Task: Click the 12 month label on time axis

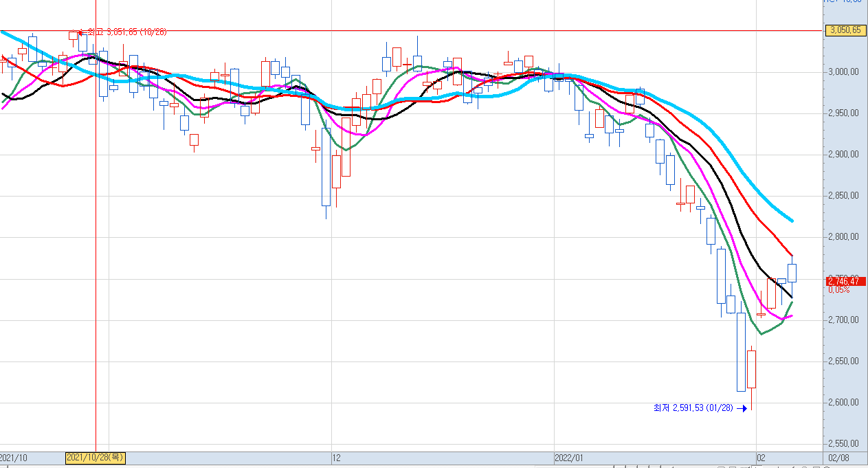Action: [x=336, y=458]
